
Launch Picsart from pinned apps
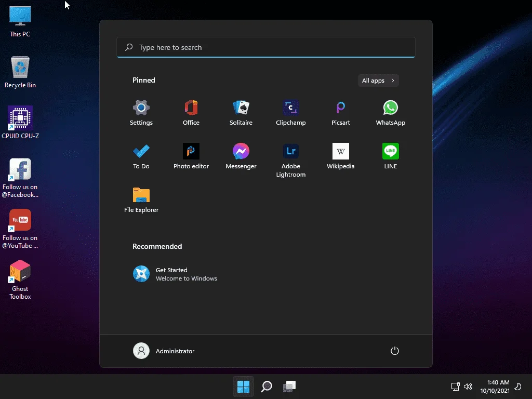tap(341, 113)
